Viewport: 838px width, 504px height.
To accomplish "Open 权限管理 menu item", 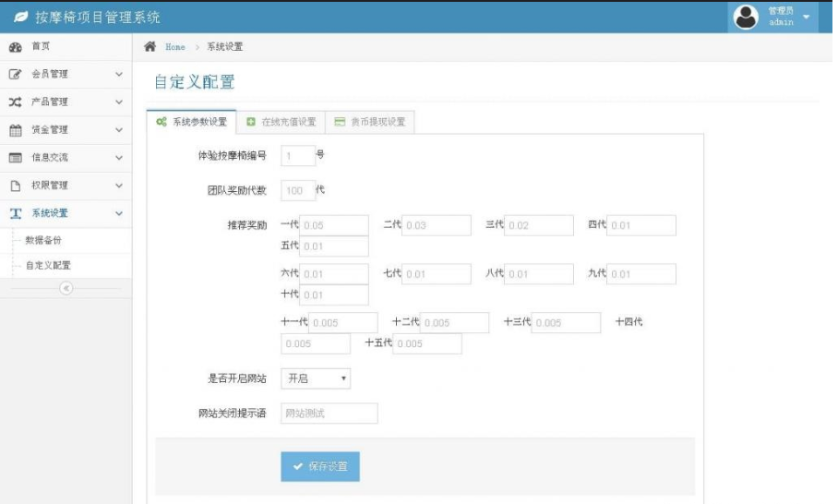I will pyautogui.click(x=66, y=186).
